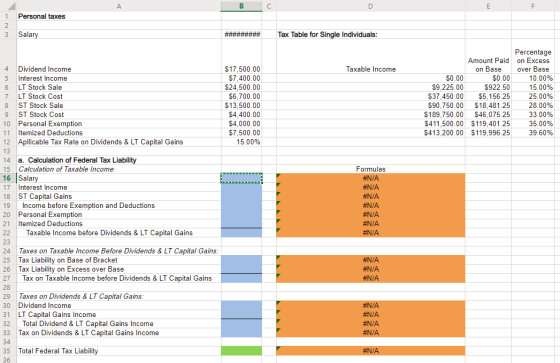Select column E header
Screen dimensions: 560x363
tap(488, 6)
